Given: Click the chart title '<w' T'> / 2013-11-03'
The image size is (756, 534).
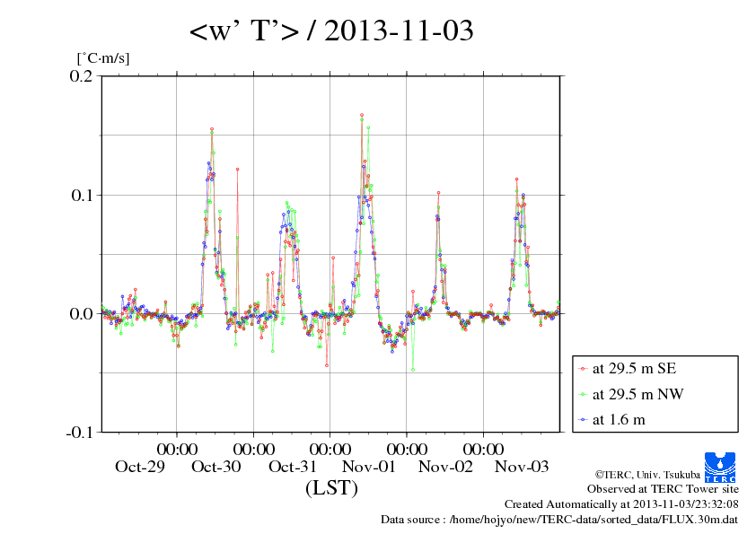Looking at the screenshot, I should tap(331, 31).
